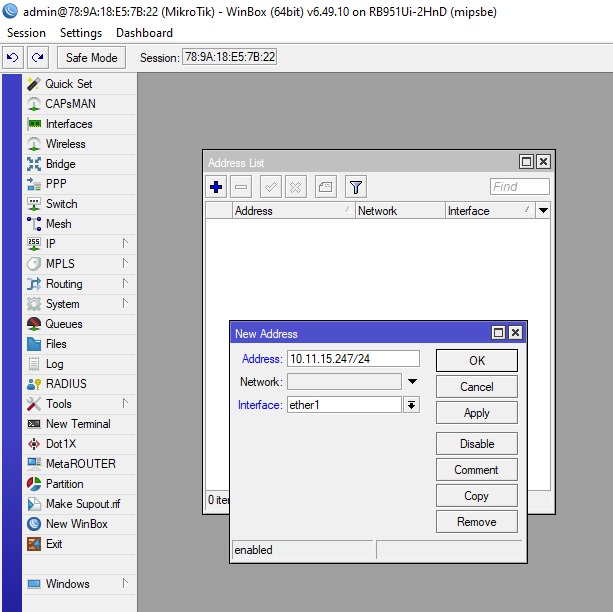Click Make Supout.rif
The height and width of the screenshot is (612, 613).
(80, 504)
